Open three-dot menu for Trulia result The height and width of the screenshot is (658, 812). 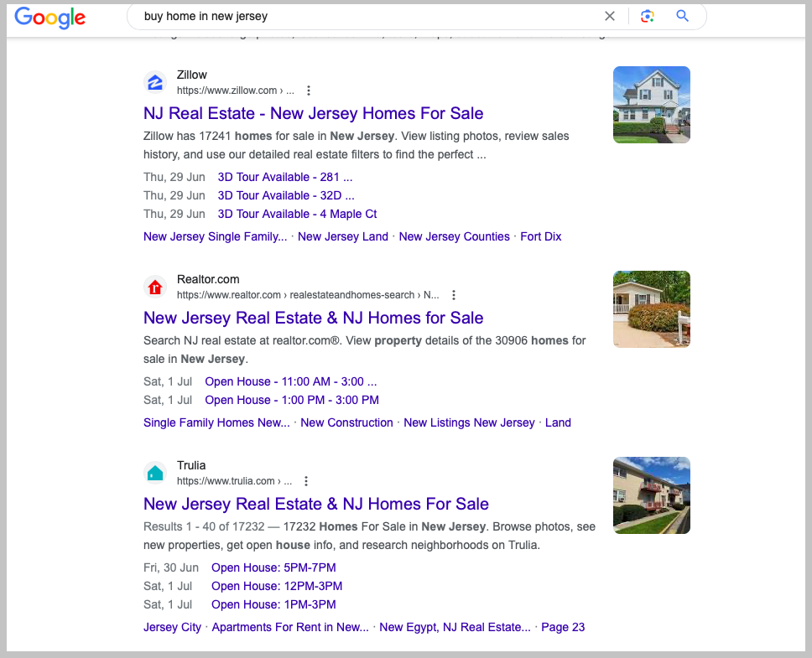tap(306, 481)
